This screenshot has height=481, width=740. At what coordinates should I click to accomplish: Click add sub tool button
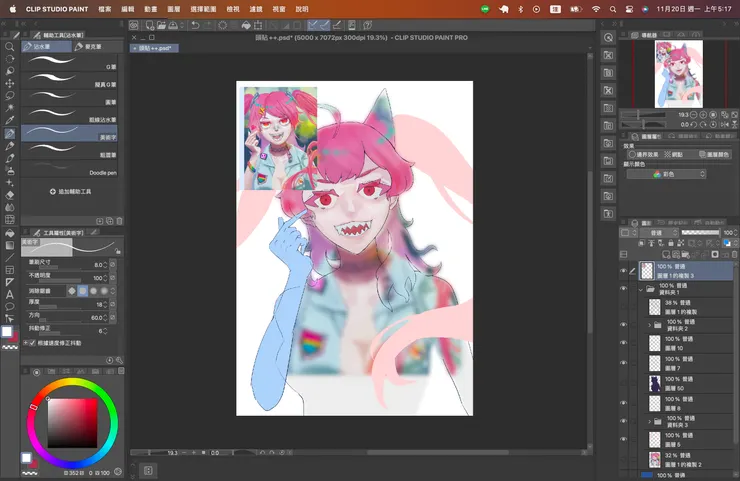tap(70, 192)
